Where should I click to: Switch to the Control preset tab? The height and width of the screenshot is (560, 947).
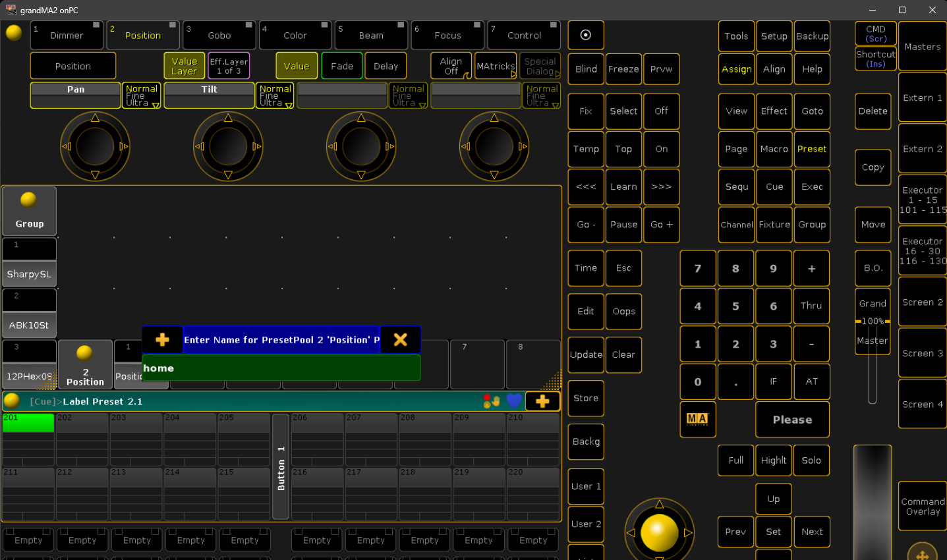[x=524, y=35]
